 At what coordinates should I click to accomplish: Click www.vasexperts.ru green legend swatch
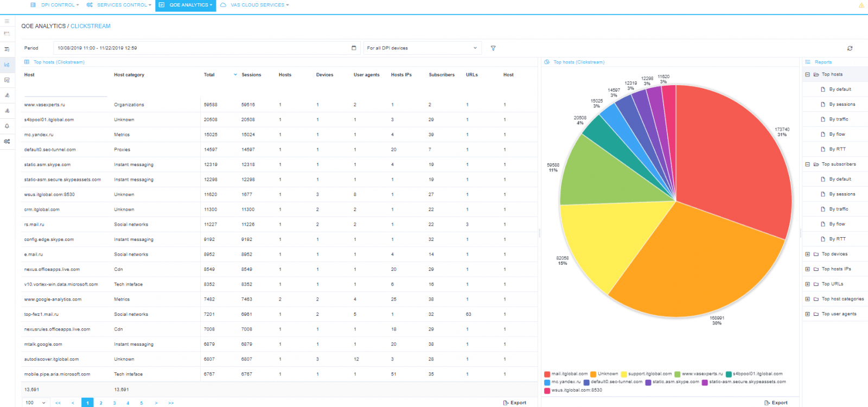(x=678, y=374)
